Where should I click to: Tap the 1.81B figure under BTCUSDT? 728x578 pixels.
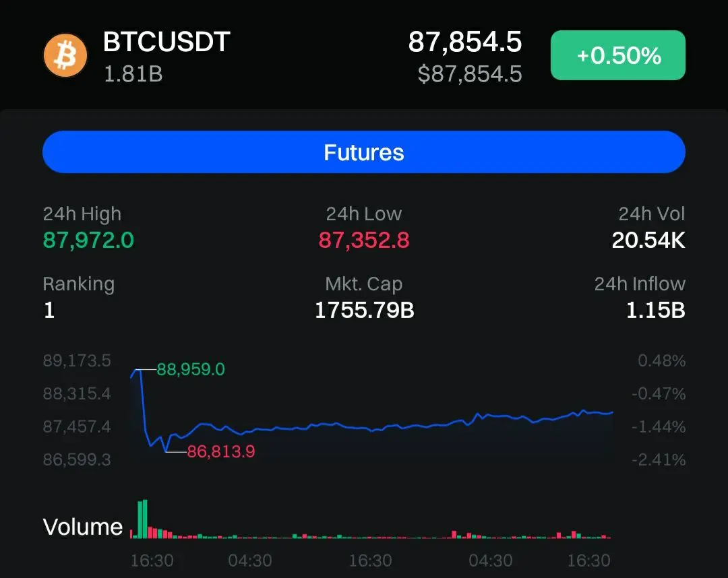click(x=133, y=73)
